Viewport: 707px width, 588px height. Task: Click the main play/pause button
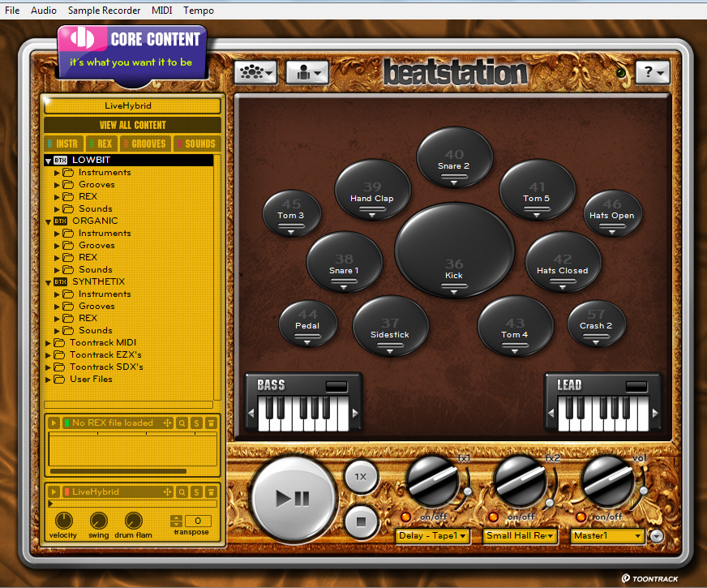293,499
